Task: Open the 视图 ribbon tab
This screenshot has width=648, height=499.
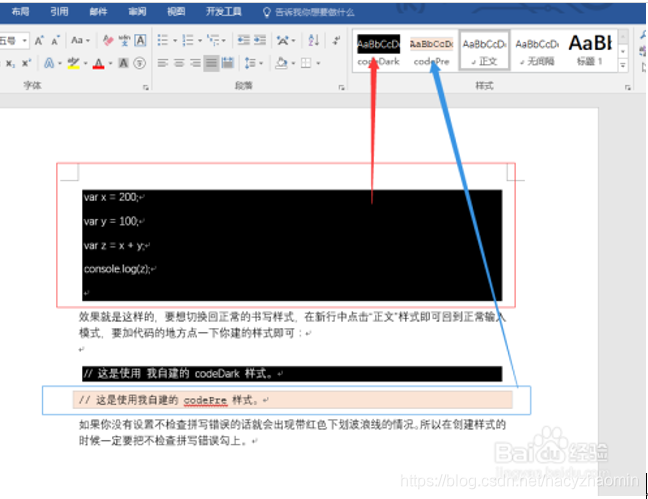Action: [176, 12]
